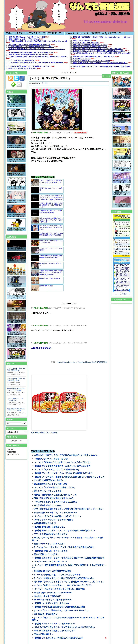Open the 給食に出てきたこの謎のパン article
Image resolution: width=138 pixels, height=644 pixels.
coord(47,280)
